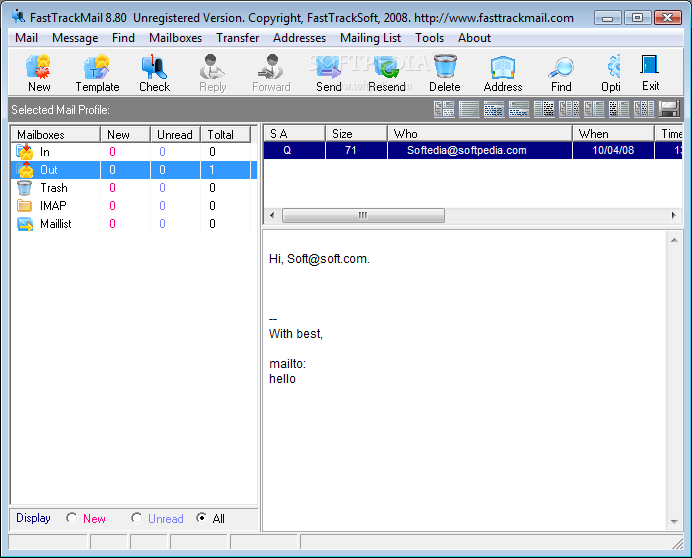The width and height of the screenshot is (692, 558).
Task: Click the Delete trash can icon
Action: (x=445, y=67)
